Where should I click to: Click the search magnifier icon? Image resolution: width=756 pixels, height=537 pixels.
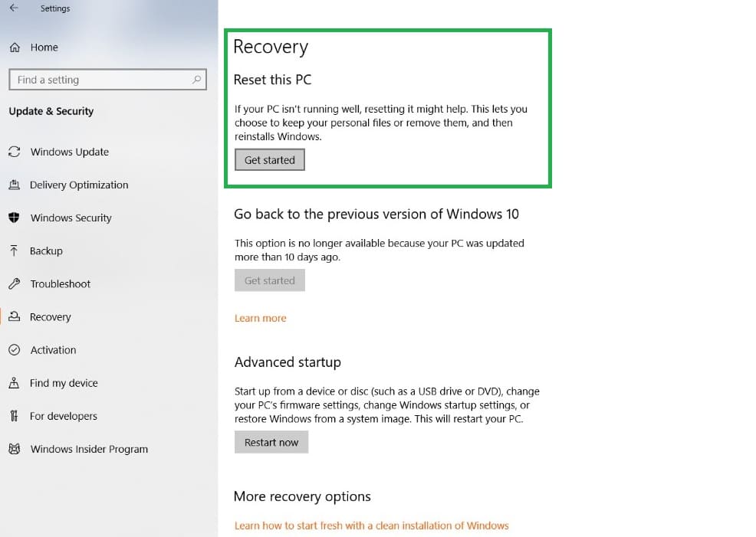click(x=196, y=80)
